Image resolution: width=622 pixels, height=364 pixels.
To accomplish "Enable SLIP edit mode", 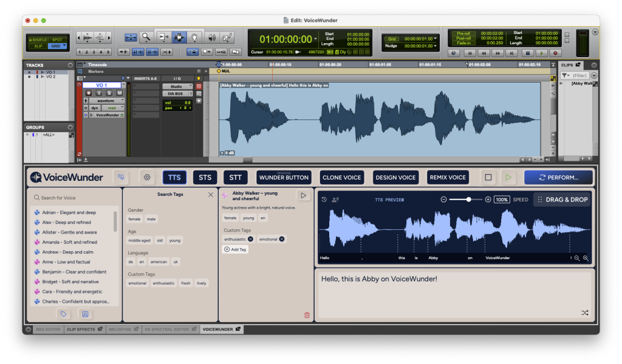I will (x=38, y=46).
